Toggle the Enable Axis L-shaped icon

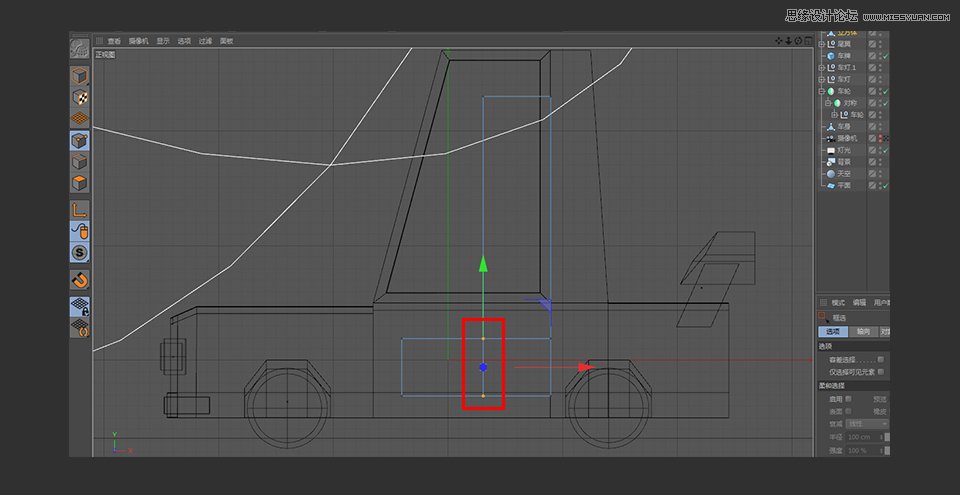click(80, 210)
